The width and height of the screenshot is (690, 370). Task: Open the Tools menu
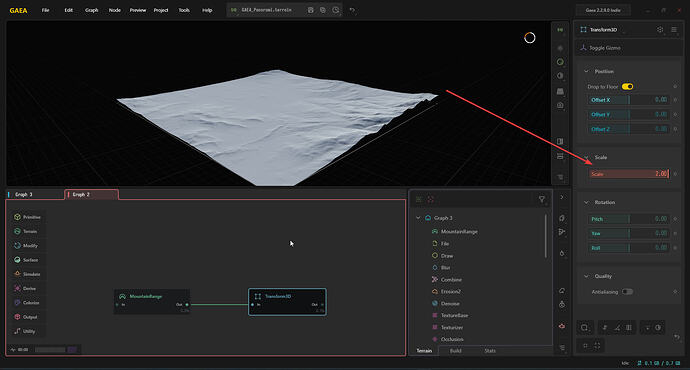(x=184, y=10)
